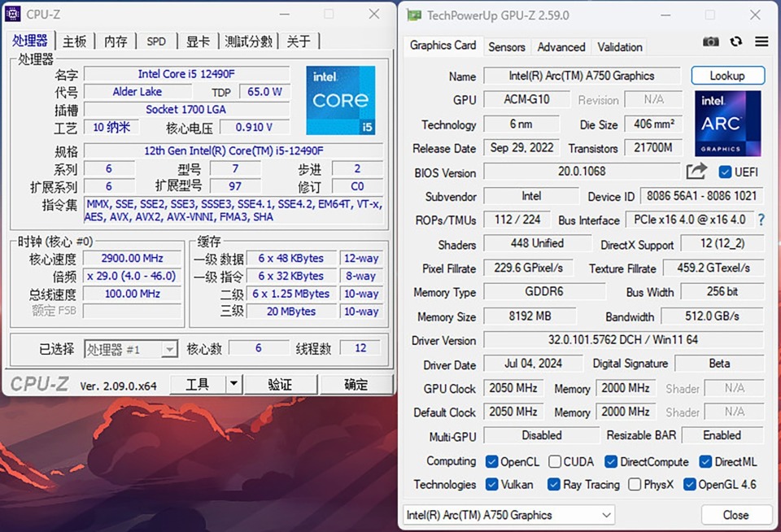Expand the 工具 dropdown arrow
The height and width of the screenshot is (532, 781).
pos(233,384)
